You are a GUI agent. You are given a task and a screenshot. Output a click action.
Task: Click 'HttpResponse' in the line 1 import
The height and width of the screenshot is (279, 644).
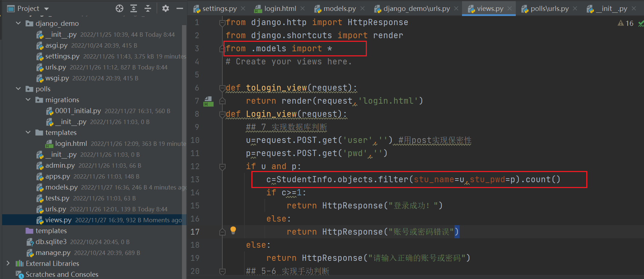click(378, 23)
